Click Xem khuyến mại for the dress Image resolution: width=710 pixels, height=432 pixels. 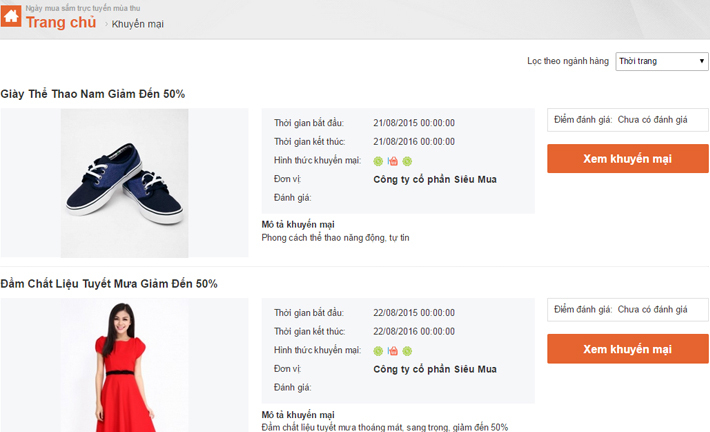click(628, 349)
